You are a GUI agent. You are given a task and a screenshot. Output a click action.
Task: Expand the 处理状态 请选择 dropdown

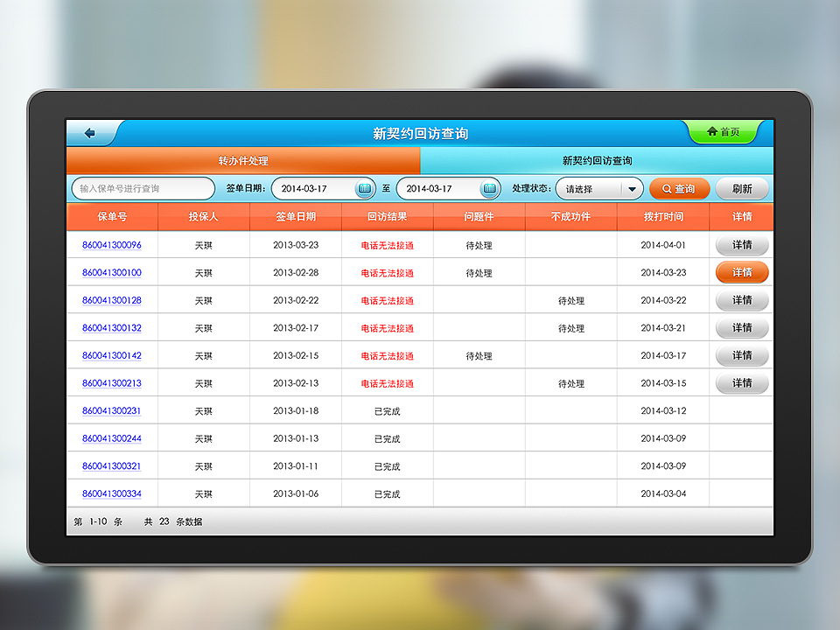pos(599,189)
